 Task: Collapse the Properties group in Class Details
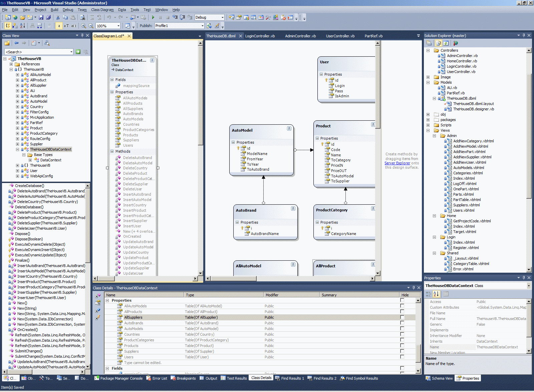[107, 300]
